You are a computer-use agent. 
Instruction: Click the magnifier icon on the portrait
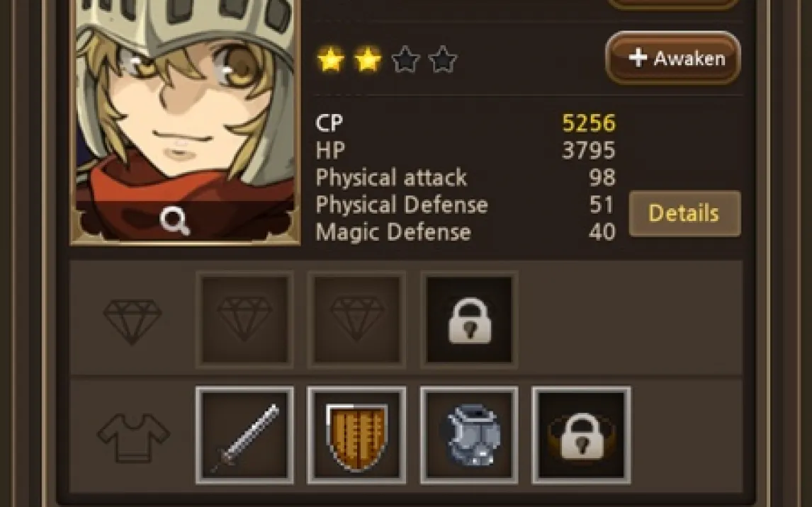pyautogui.click(x=175, y=222)
